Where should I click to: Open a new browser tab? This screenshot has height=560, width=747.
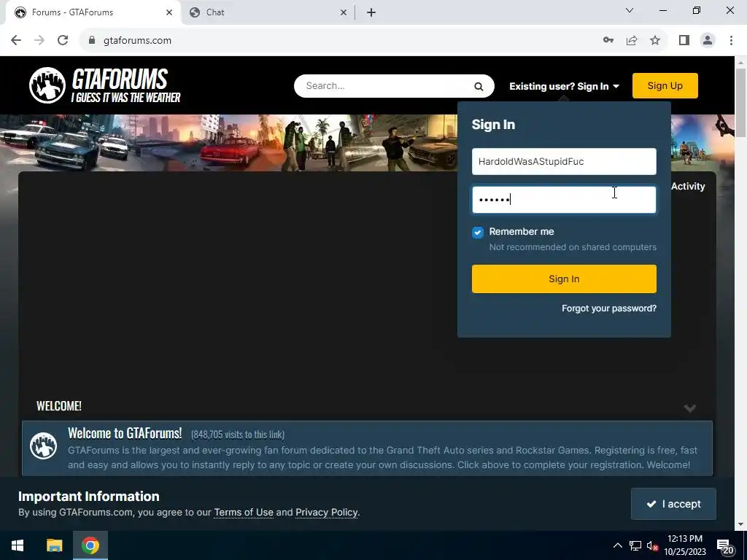tap(371, 12)
